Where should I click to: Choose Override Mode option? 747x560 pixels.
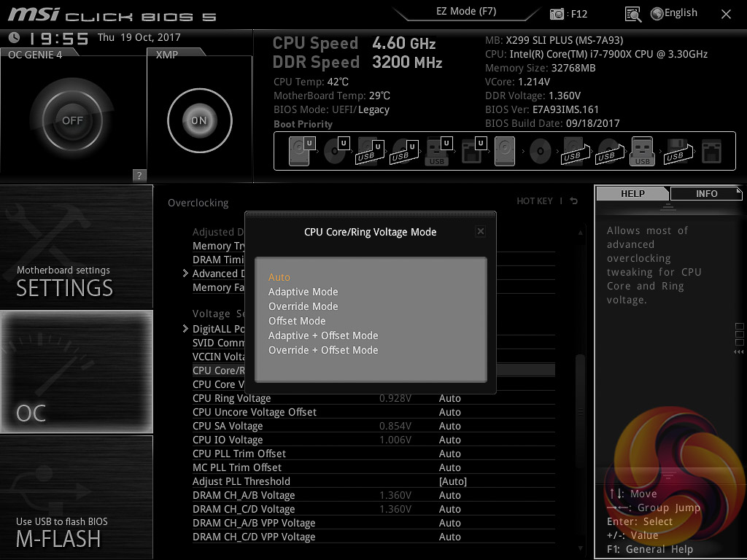point(303,306)
